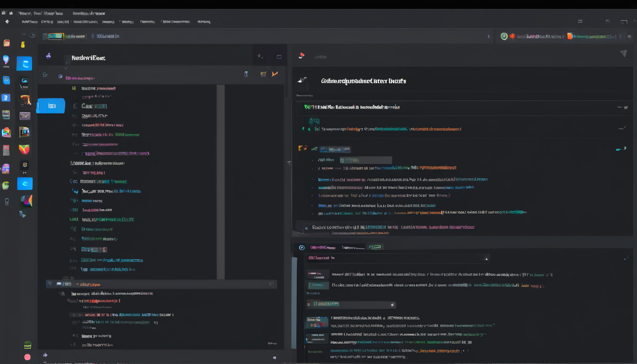This screenshot has width=637, height=364.
Task: Click the gray triangle icon in right panel header
Action: click(623, 54)
